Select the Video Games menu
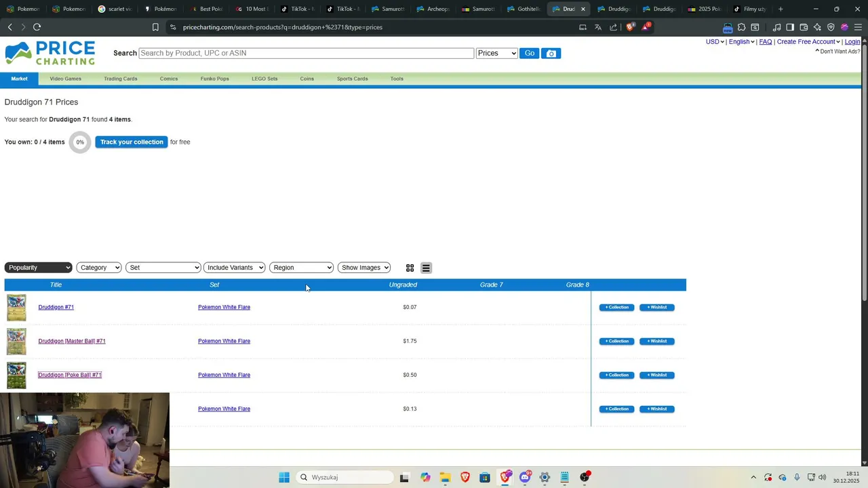The image size is (868, 488). point(66,79)
